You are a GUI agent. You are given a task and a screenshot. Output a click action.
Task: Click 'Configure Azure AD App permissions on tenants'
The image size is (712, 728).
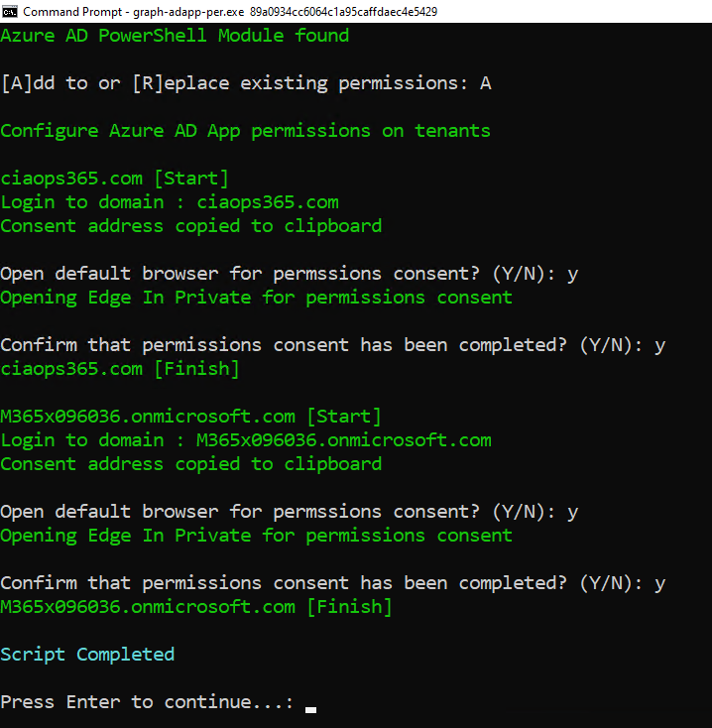click(x=245, y=131)
